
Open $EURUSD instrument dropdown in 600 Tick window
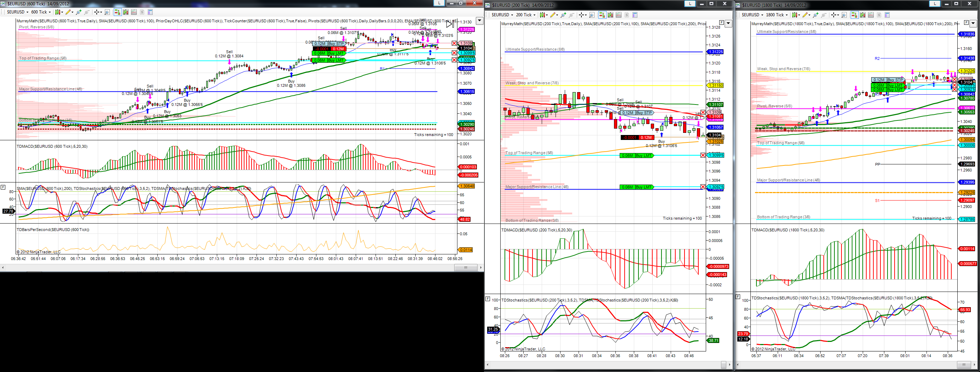18,12
